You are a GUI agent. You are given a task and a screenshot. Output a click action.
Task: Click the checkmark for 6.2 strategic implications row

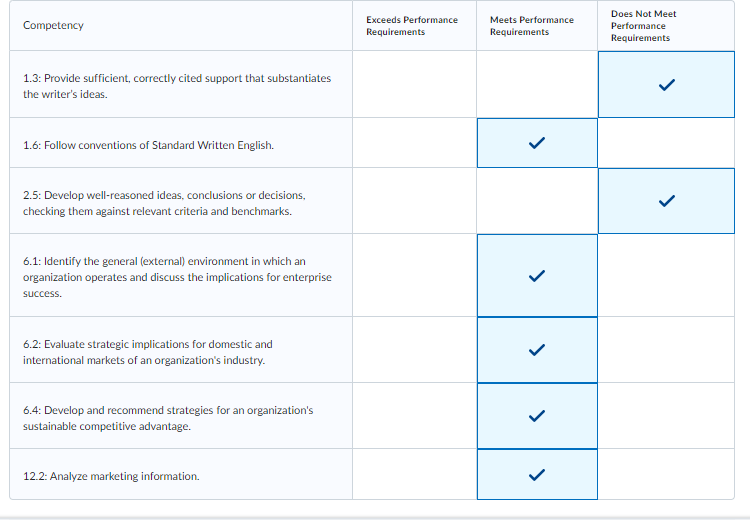click(537, 350)
